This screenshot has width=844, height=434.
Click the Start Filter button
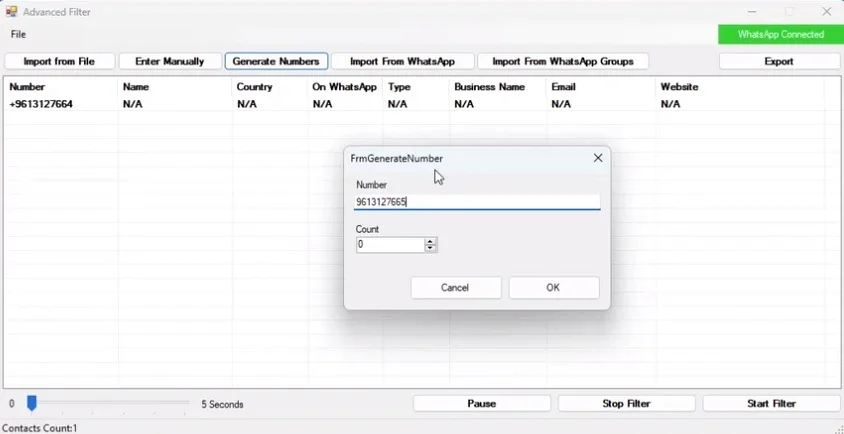click(771, 403)
